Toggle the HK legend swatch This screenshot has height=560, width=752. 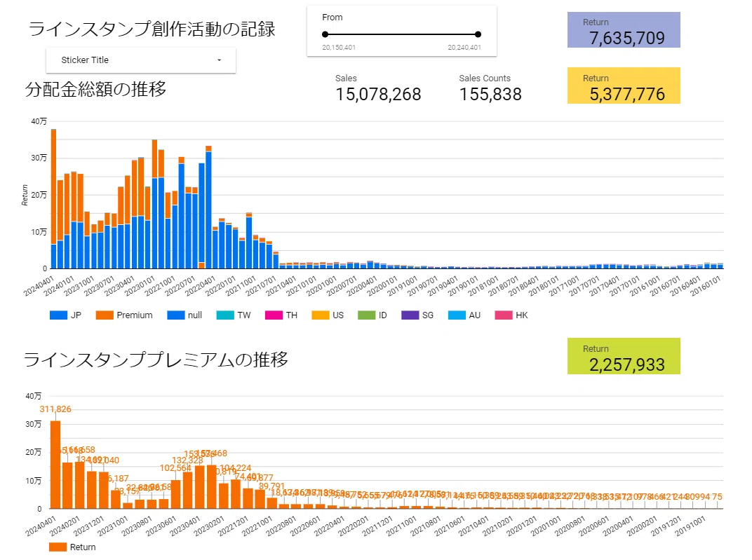[504, 315]
